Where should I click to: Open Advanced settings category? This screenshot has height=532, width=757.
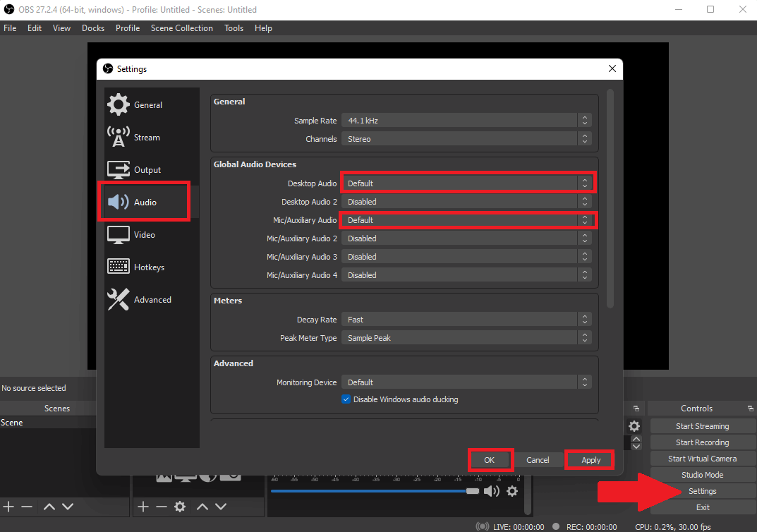click(152, 299)
